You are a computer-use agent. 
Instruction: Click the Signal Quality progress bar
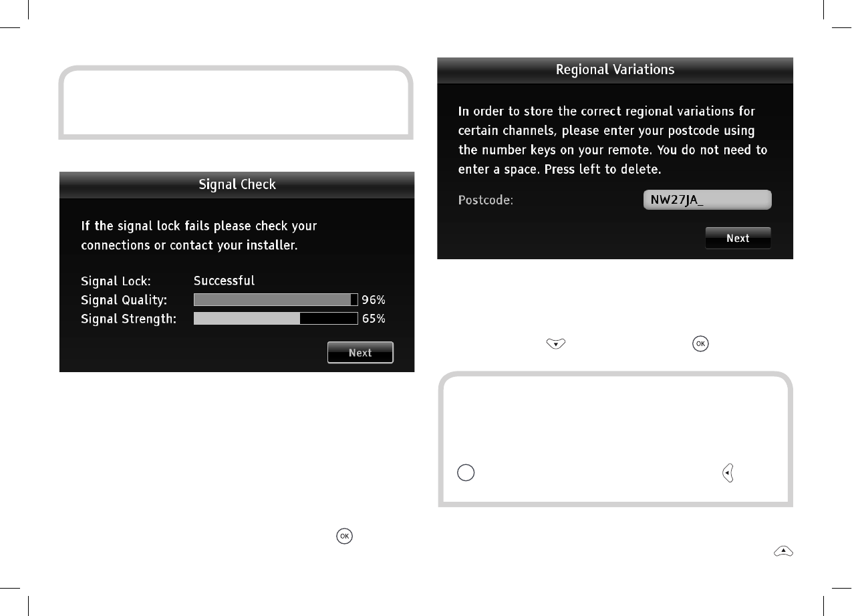pyautogui.click(x=276, y=300)
